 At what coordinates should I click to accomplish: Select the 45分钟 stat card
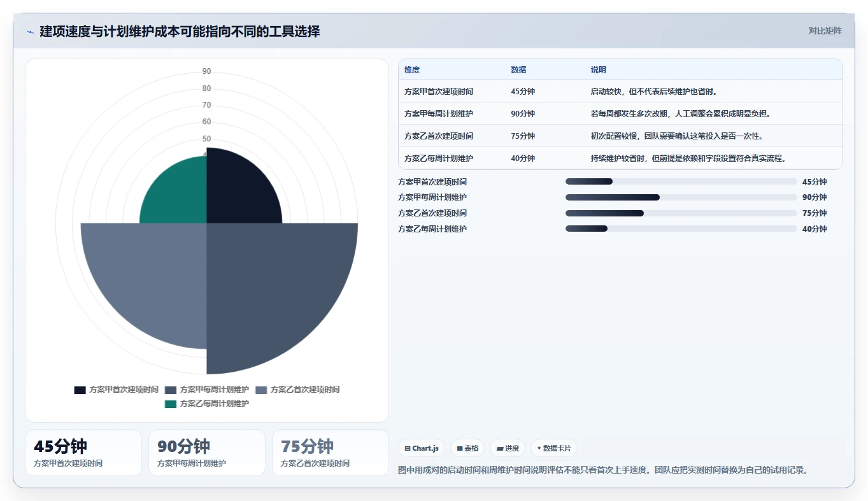point(83,453)
